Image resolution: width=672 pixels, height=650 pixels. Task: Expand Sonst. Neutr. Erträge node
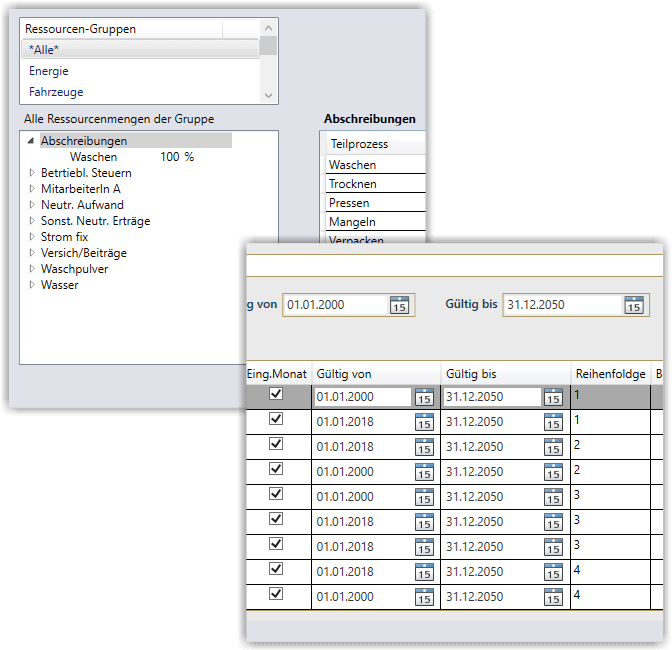point(32,221)
